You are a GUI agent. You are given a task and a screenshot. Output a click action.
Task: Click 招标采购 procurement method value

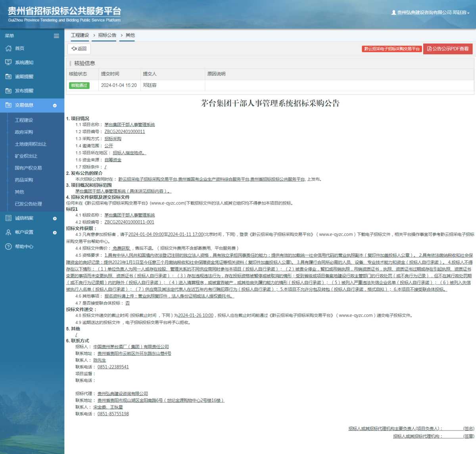coord(113,139)
